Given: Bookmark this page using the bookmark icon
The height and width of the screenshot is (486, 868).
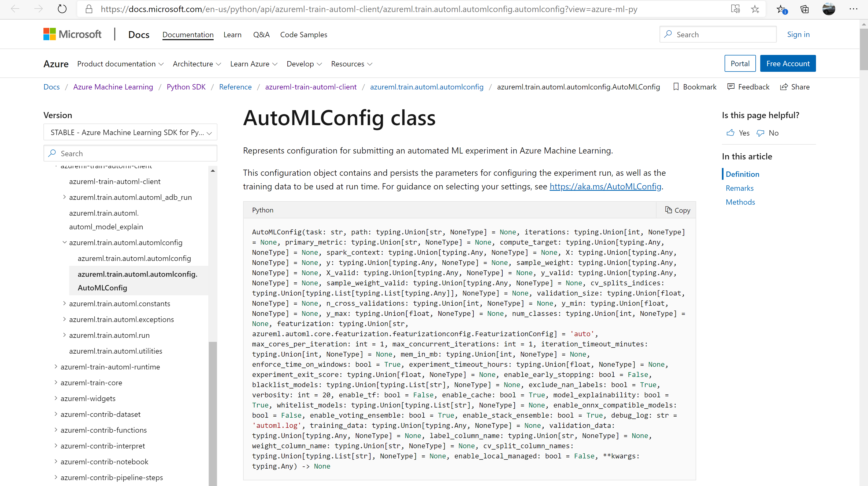Looking at the screenshot, I should pos(676,87).
